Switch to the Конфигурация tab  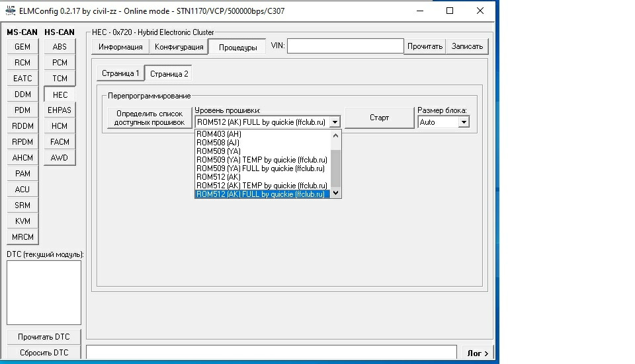(x=179, y=47)
